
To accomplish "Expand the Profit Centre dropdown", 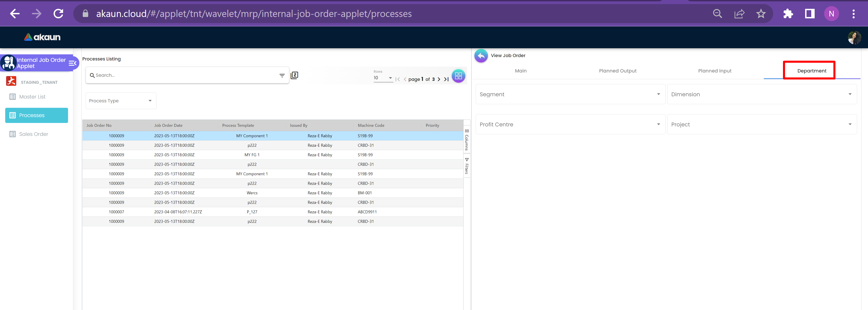I will pyautogui.click(x=570, y=125).
